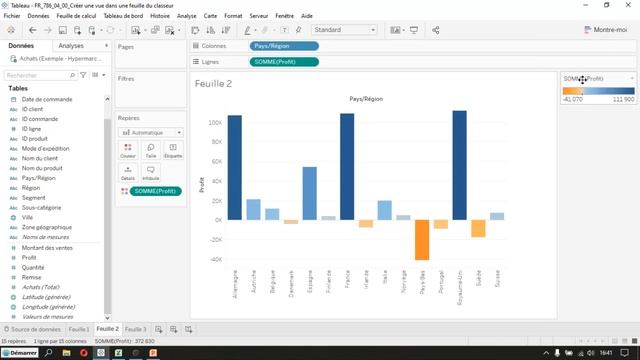Click the orange Pays-Bas bar
The image size is (640, 360).
pyautogui.click(x=422, y=240)
